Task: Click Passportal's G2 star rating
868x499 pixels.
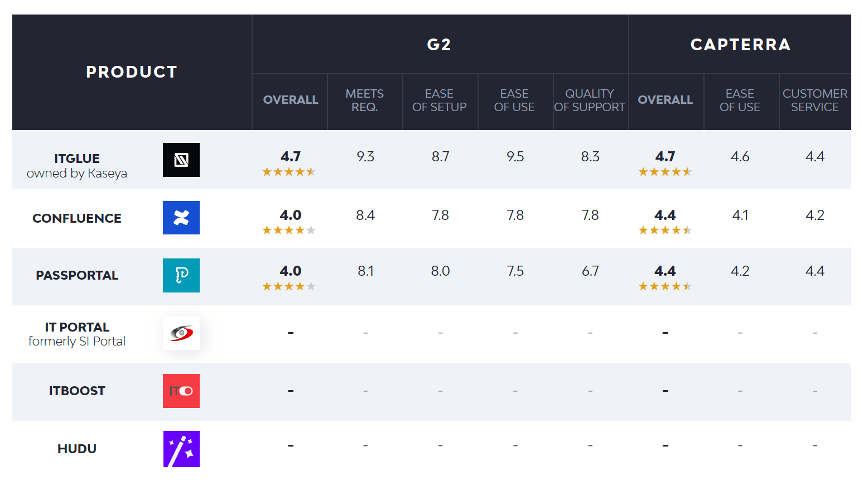Action: pyautogui.click(x=289, y=286)
